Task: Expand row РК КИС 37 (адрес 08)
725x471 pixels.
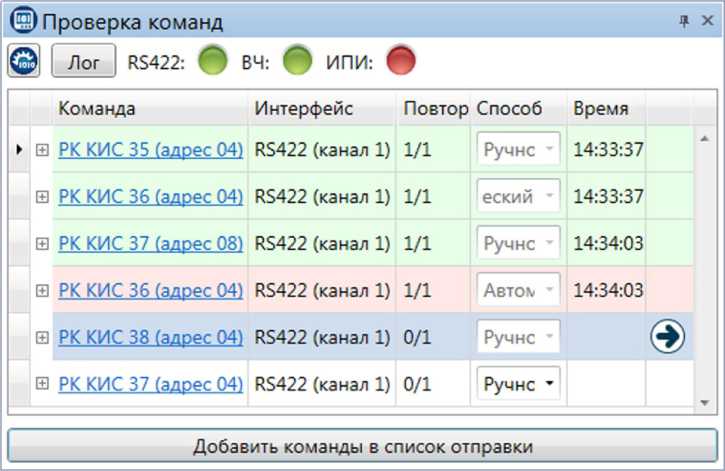Action: [x=42, y=244]
